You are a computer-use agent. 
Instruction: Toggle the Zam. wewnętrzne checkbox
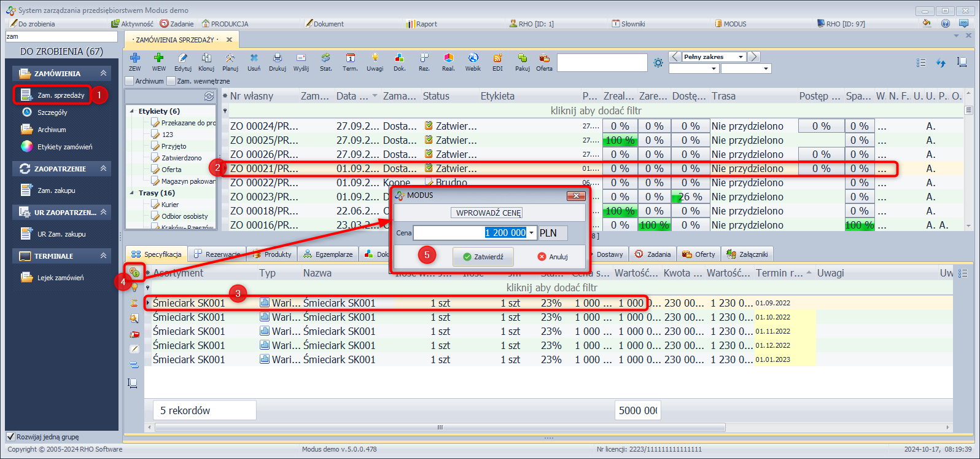point(171,81)
